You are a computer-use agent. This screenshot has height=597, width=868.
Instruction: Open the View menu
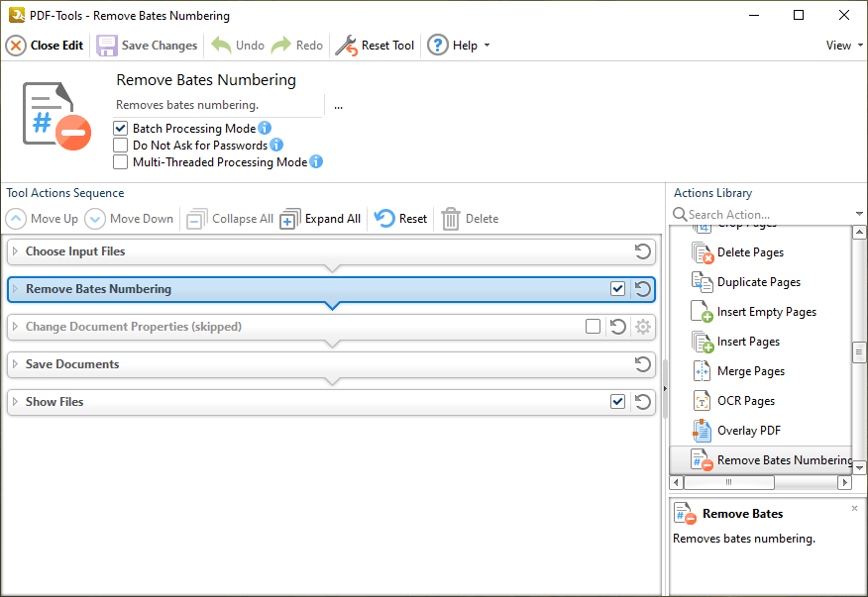843,46
